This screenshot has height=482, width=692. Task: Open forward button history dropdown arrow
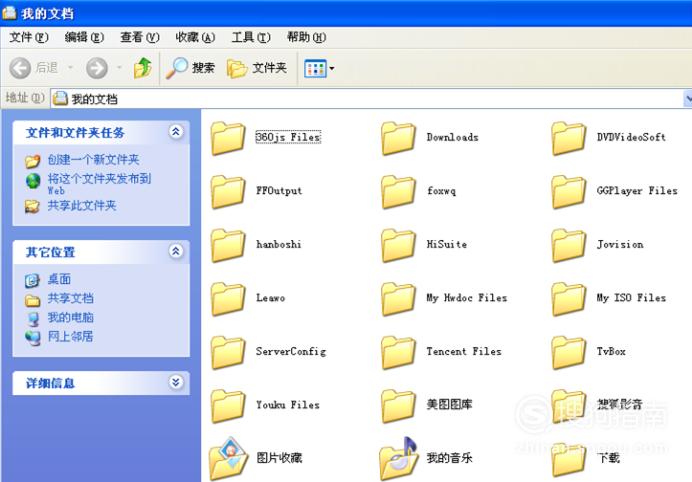(x=119, y=68)
